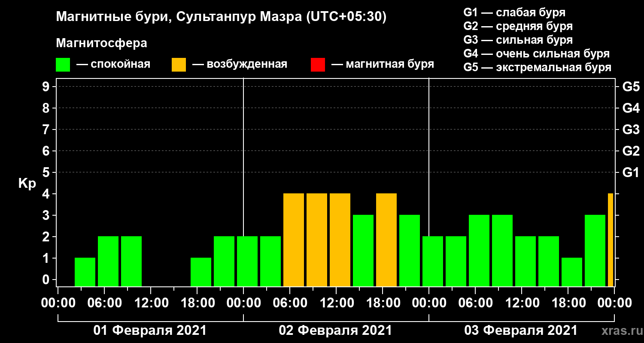The width and height of the screenshot is (644, 343).
Task: Click the red 'магнитная буря' legend swatch
Action: 318,65
